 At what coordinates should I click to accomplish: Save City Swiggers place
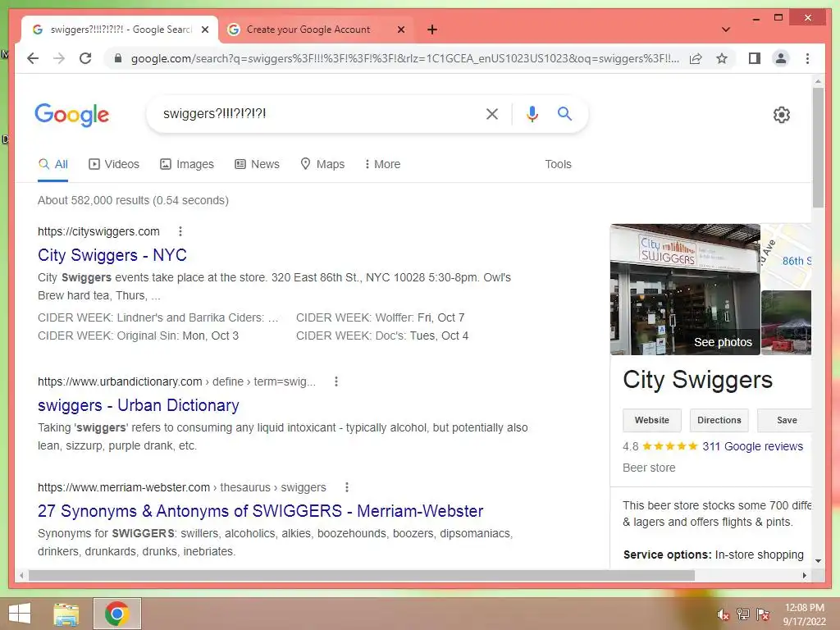click(x=785, y=421)
